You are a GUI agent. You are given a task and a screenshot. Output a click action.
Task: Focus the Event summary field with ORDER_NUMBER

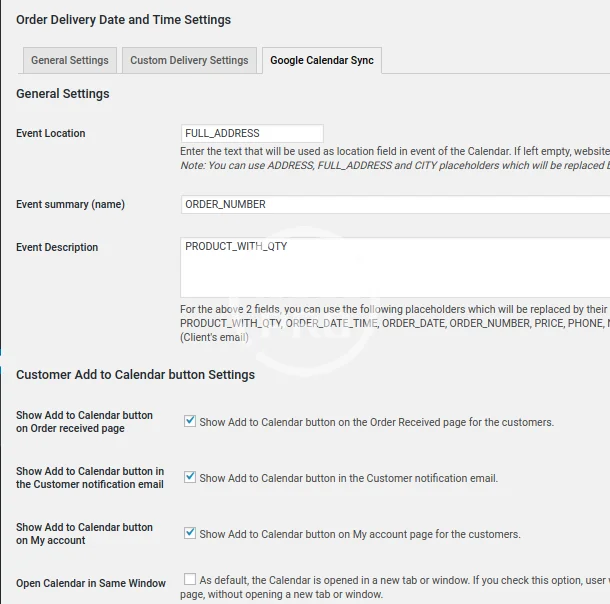coord(395,204)
